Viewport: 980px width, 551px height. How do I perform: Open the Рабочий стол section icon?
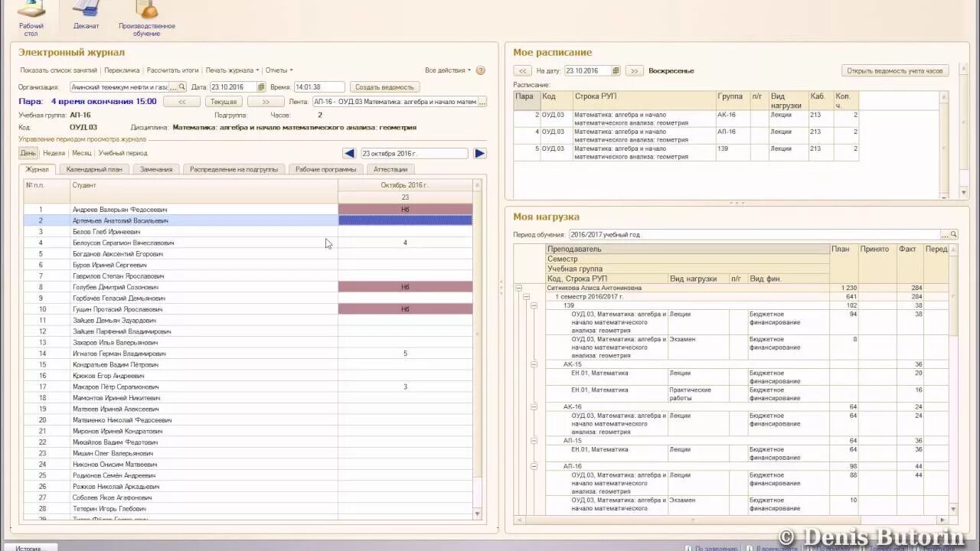click(x=31, y=18)
